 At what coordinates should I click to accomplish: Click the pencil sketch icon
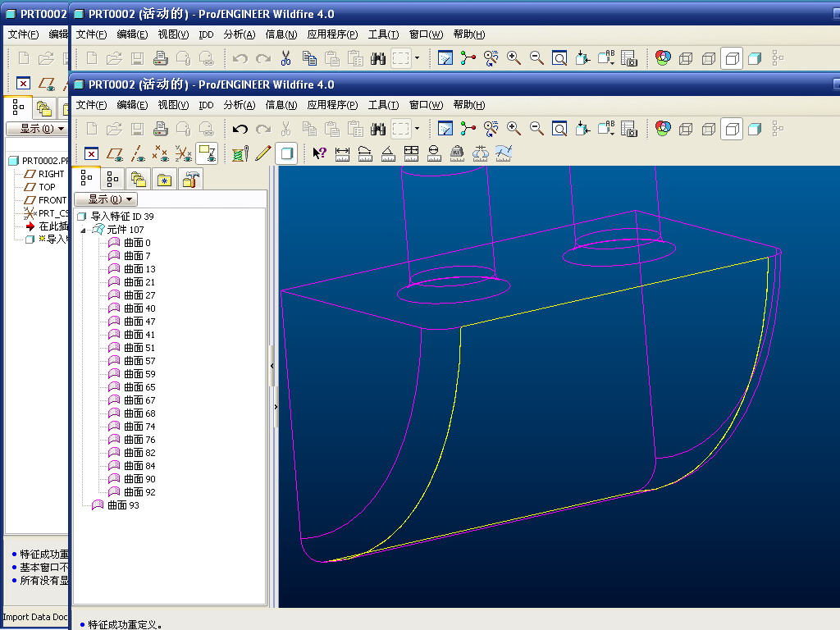click(x=262, y=153)
